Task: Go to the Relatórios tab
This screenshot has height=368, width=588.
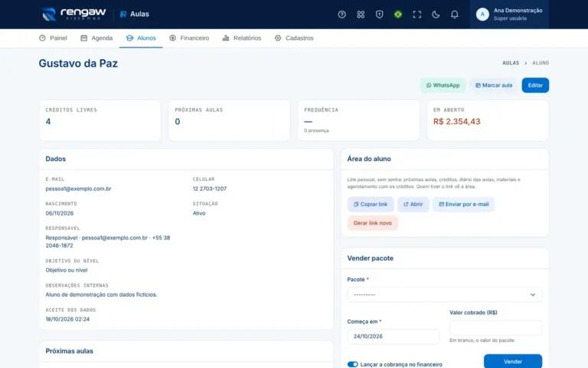Action: (x=242, y=38)
